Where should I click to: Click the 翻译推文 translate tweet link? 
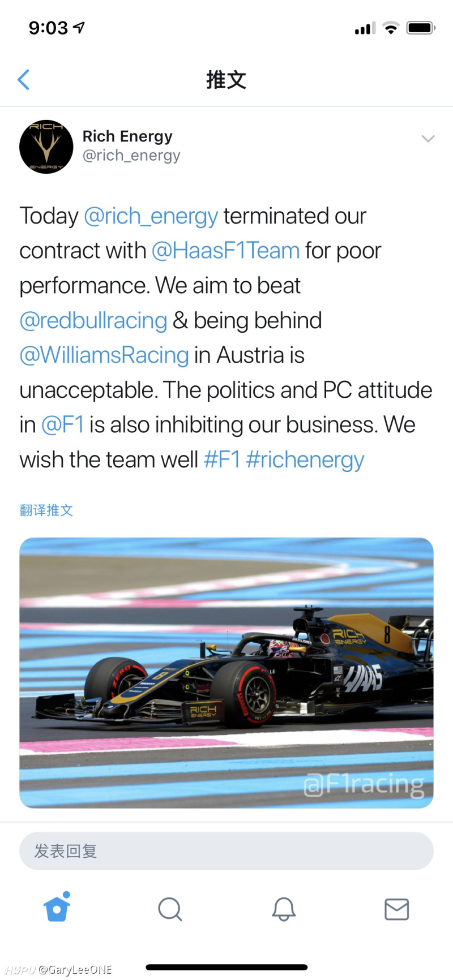coord(46,510)
